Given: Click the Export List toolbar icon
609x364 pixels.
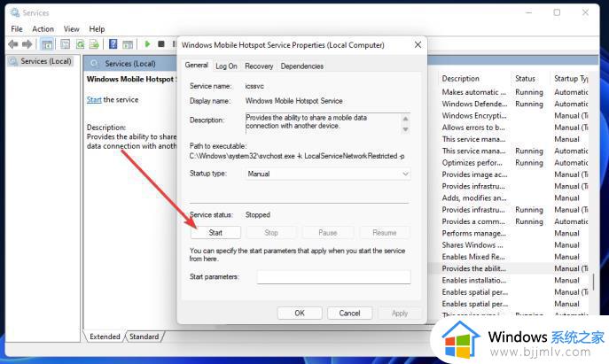Looking at the screenshot, I should click(x=94, y=44).
